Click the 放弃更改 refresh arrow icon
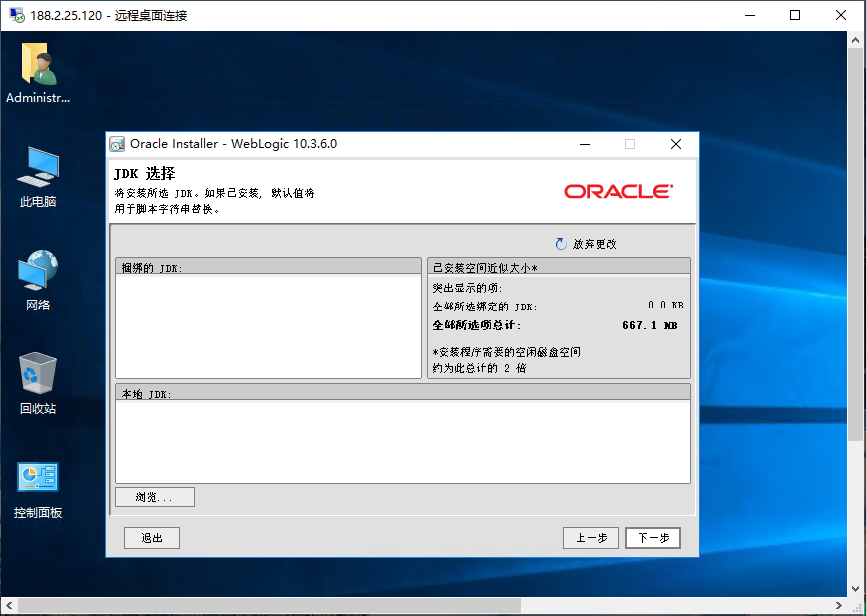 [x=561, y=244]
